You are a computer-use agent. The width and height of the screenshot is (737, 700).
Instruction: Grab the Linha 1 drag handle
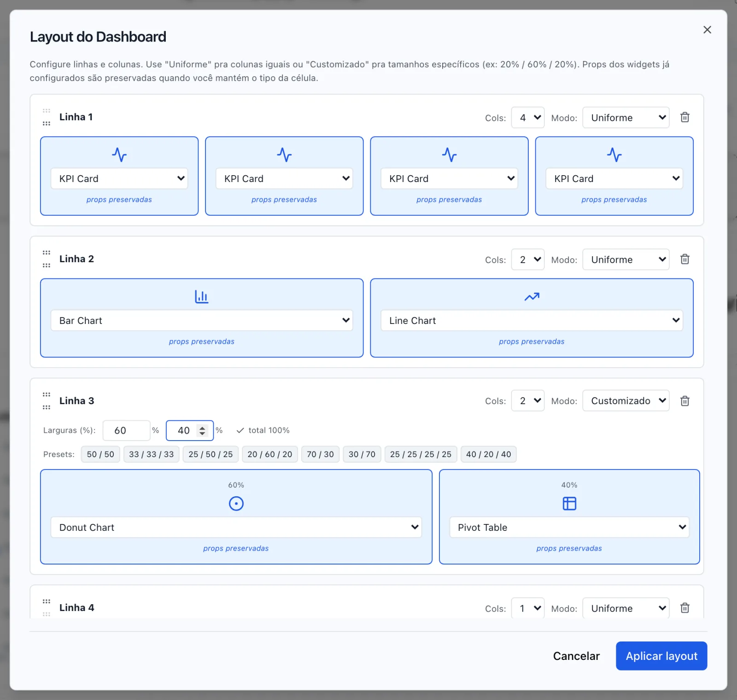pyautogui.click(x=47, y=117)
